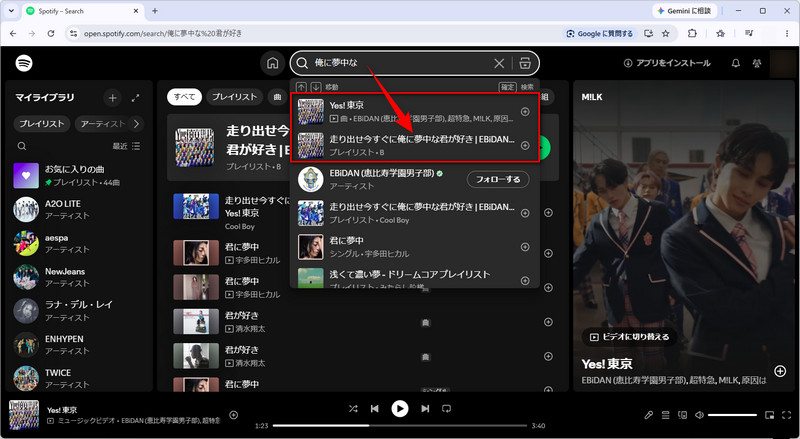Seek in the playback progress bar

pos(400,425)
